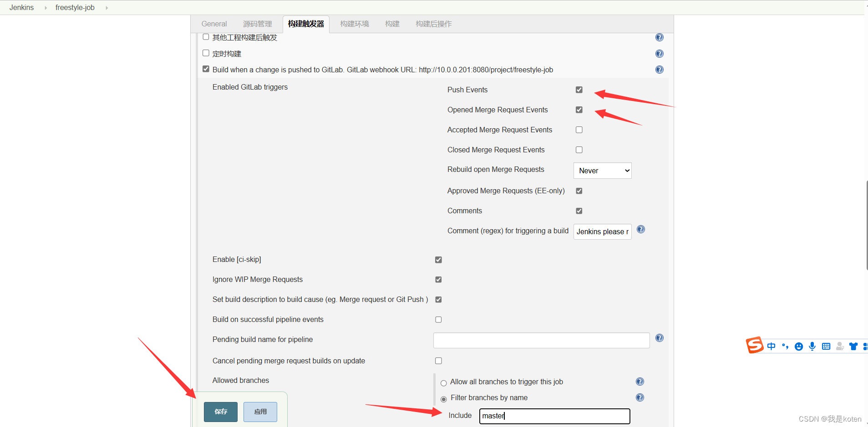
Task: Click the 应用 apply button
Action: point(260,412)
